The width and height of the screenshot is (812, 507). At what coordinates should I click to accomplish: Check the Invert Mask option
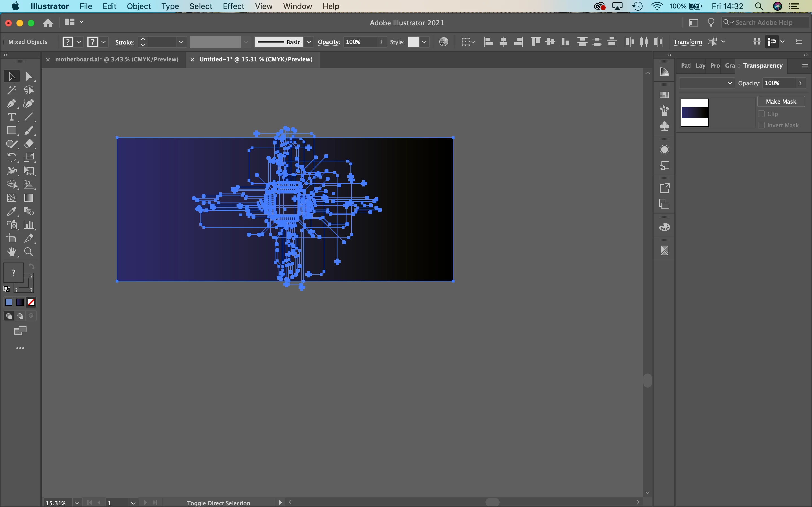761,125
